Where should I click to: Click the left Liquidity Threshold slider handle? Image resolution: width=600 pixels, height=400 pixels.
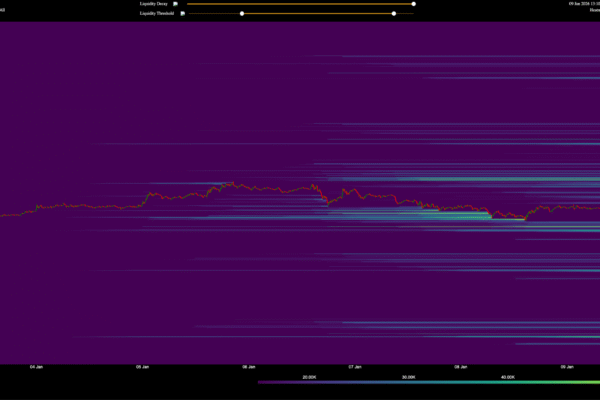tap(242, 14)
